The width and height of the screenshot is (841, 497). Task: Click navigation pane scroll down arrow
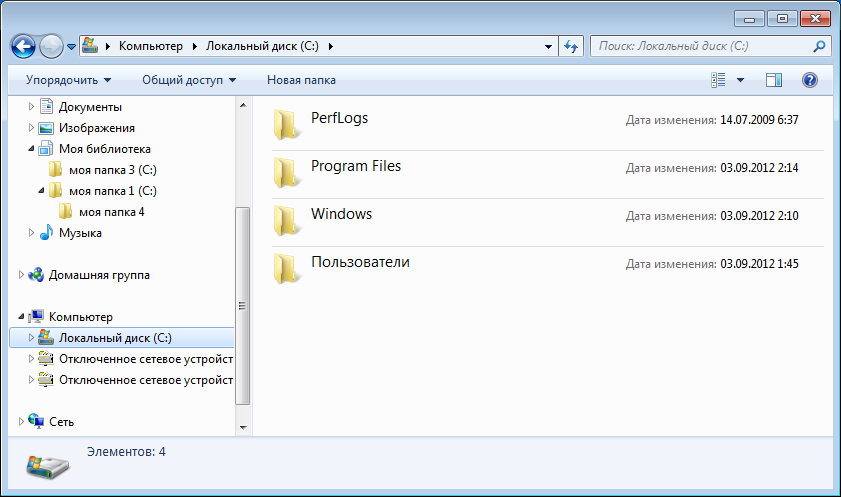(243, 427)
